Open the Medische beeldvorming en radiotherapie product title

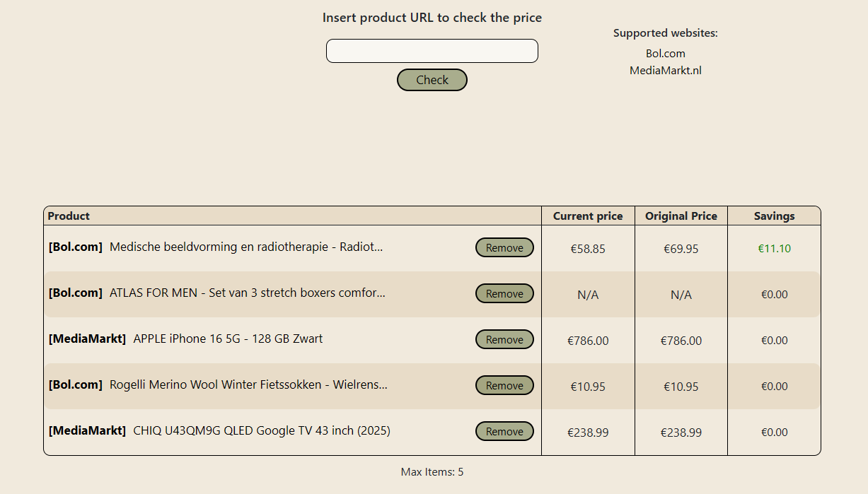pos(246,247)
